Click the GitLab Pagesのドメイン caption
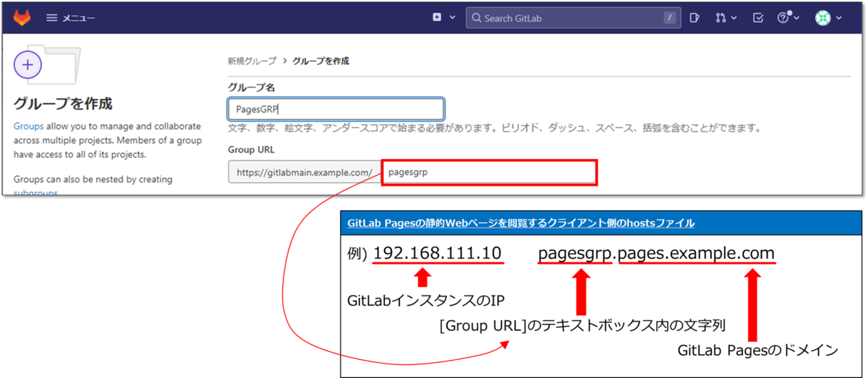The image size is (868, 378). click(757, 351)
